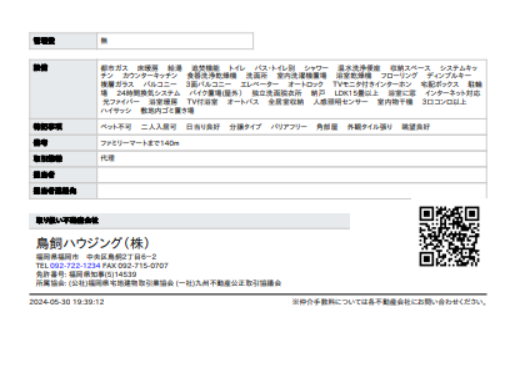Select the text ファミリーマートまで140m
The image size is (519, 388).
coord(140,143)
